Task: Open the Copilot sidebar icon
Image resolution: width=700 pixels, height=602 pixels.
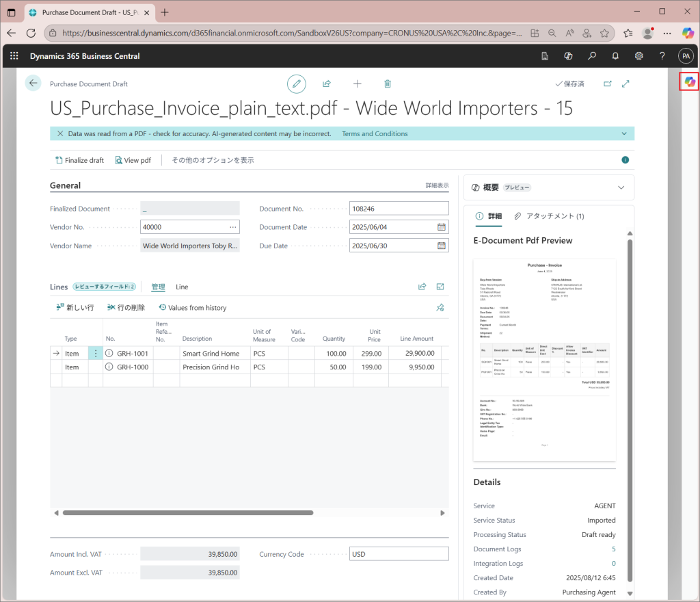Action: coord(689,81)
